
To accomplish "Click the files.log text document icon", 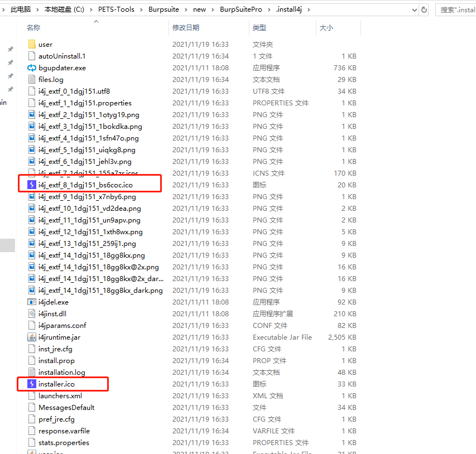I will pyautogui.click(x=32, y=80).
